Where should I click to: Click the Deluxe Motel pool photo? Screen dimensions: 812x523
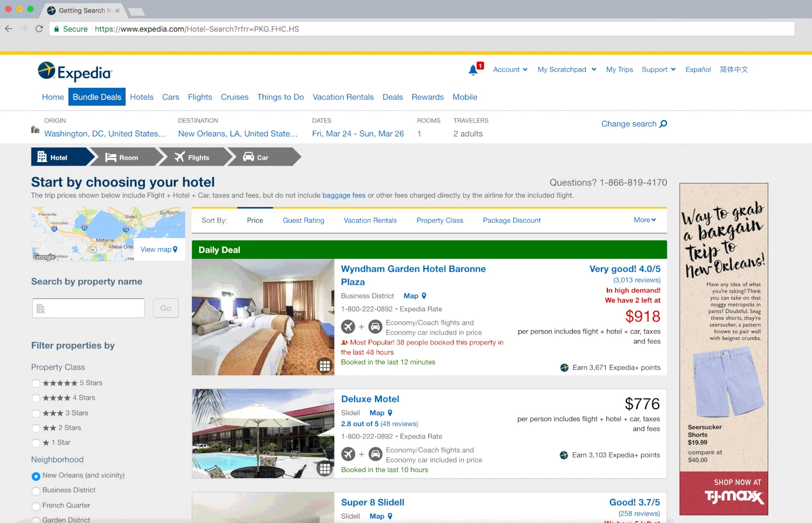[x=263, y=434]
